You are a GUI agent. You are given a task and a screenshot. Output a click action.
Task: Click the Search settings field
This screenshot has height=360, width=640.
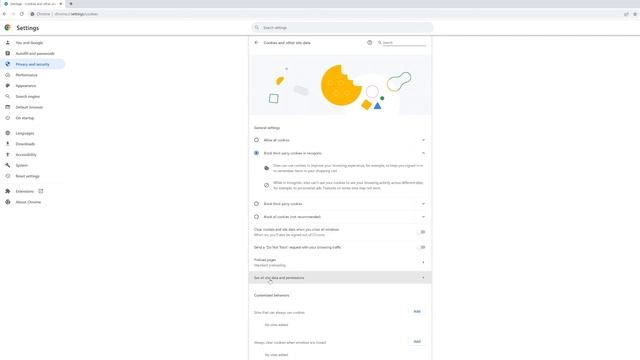342,28
